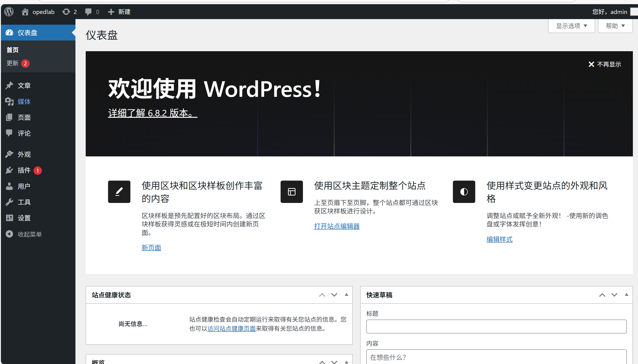The height and width of the screenshot is (364, 638).
Task: Open the 帮助 dropdown
Action: pyautogui.click(x=615, y=26)
